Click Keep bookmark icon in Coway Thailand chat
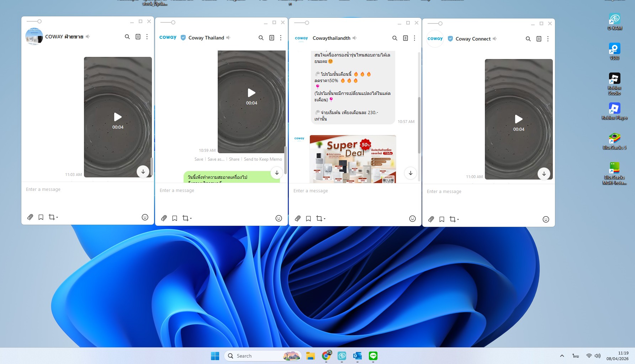 (175, 218)
